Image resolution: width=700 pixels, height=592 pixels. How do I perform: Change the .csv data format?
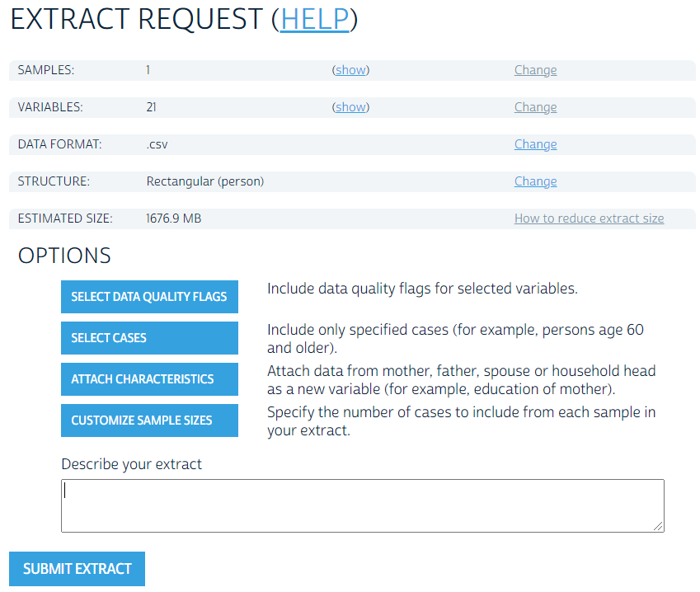click(x=535, y=144)
